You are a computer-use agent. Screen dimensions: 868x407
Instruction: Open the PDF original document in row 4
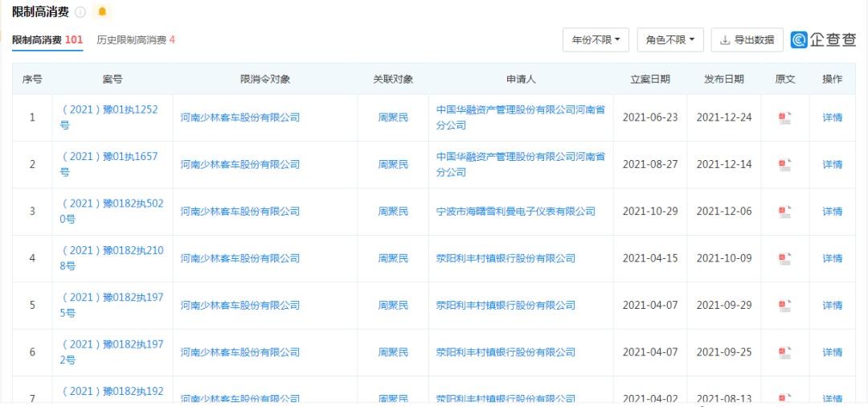(x=784, y=258)
